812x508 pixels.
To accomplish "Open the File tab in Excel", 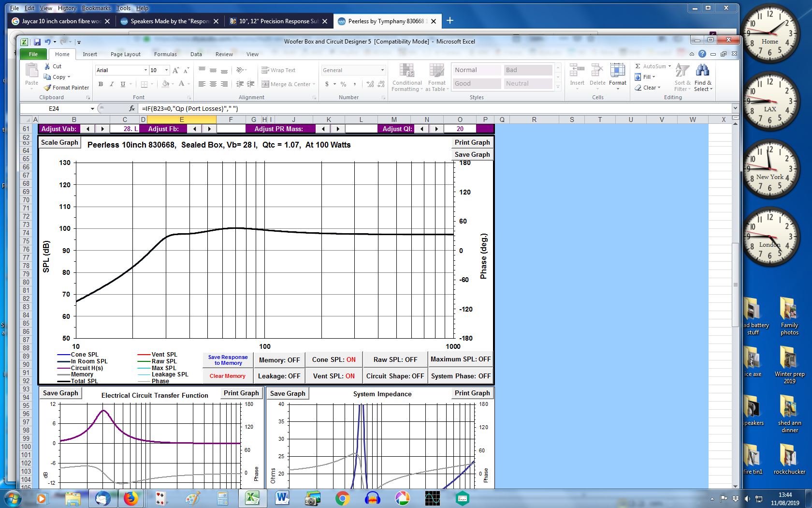I will 33,54.
